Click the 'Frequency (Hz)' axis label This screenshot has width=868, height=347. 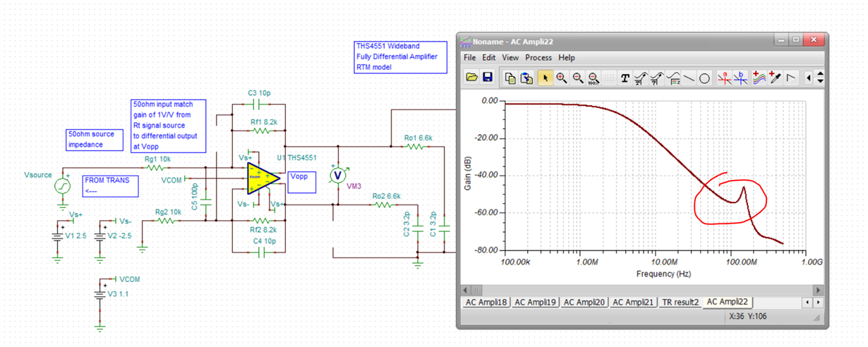pos(663,274)
